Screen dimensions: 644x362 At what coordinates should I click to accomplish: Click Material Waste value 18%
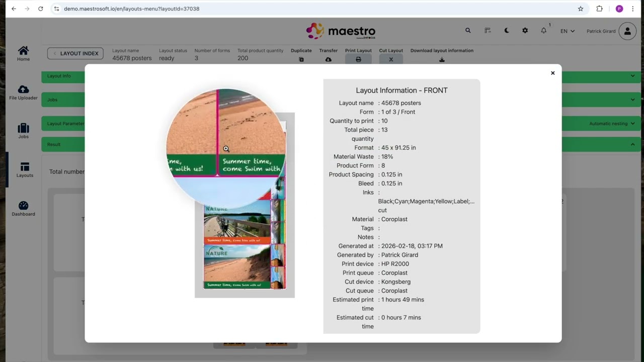click(x=387, y=157)
